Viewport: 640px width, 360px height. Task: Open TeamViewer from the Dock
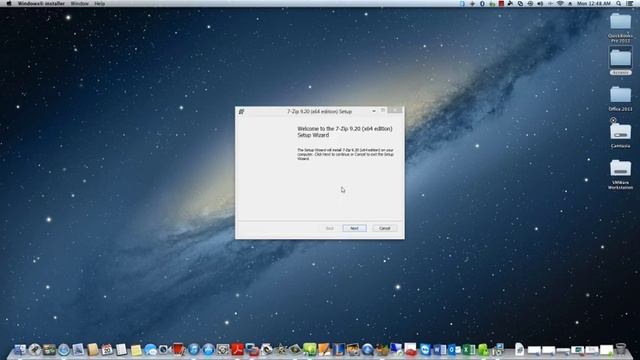(426, 349)
